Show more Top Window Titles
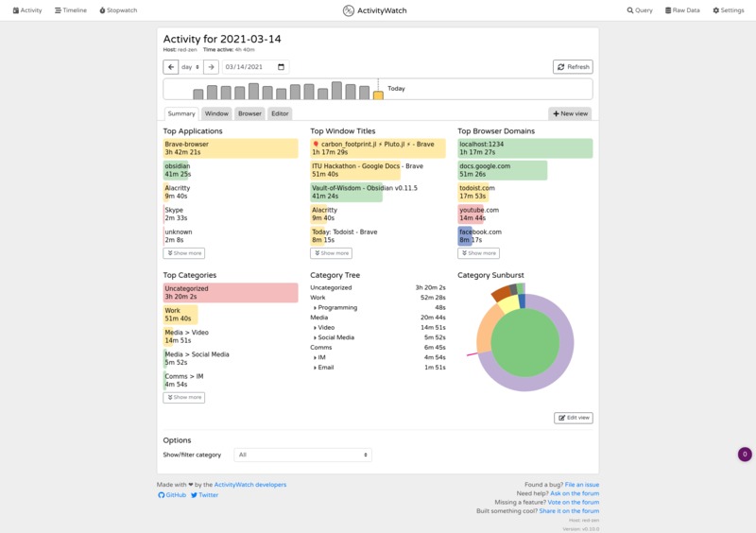The width and height of the screenshot is (756, 533). pos(332,253)
